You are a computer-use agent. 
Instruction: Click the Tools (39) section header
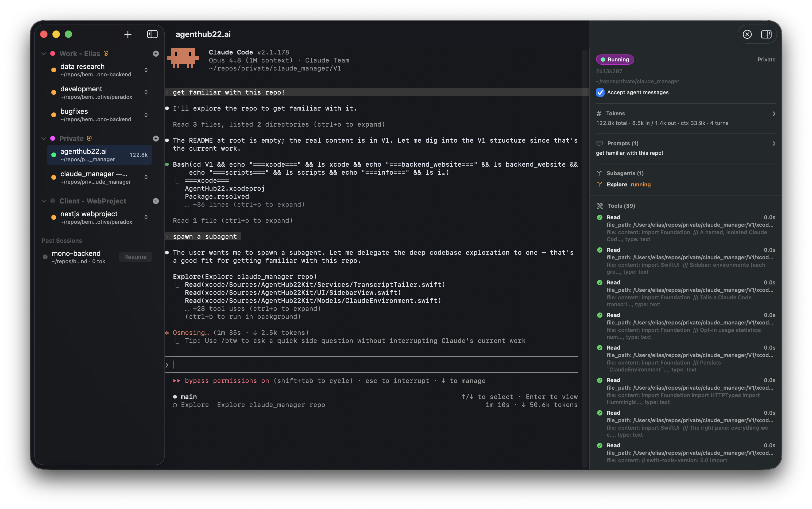[616, 206]
